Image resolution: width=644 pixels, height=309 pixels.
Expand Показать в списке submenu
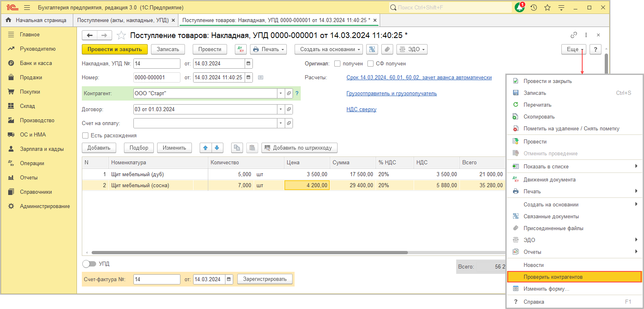click(575, 167)
